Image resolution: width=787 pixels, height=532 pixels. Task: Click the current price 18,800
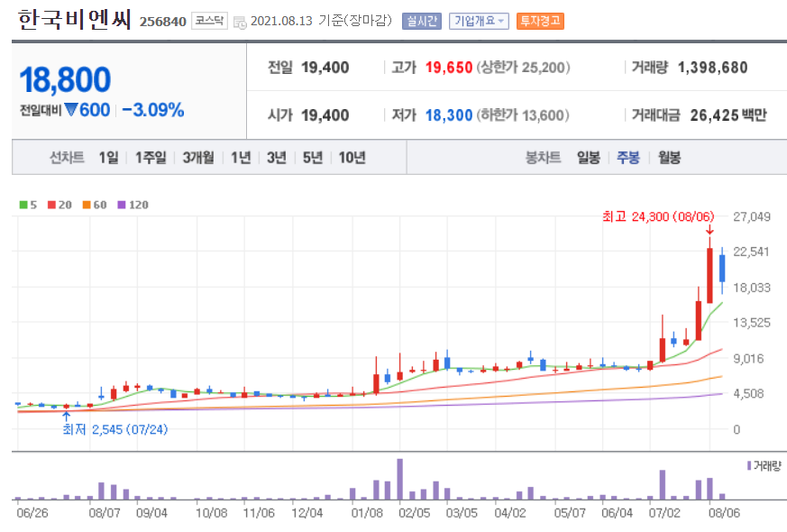pos(65,79)
